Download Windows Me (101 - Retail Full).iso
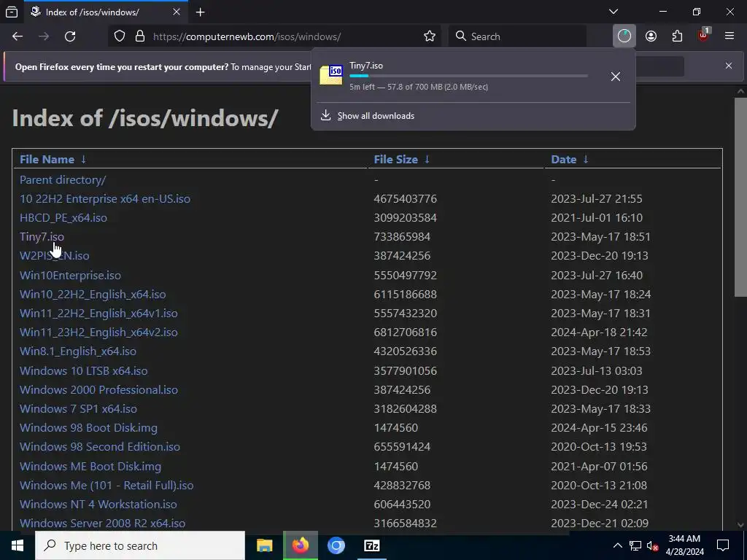 107,485
